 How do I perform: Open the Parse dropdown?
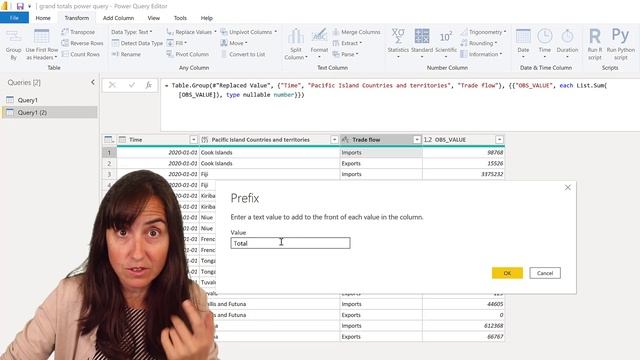[345, 54]
